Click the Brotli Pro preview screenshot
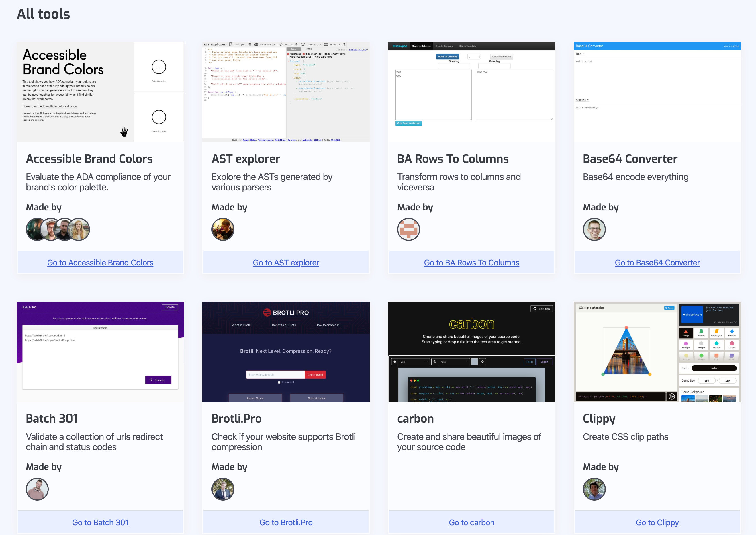Image resolution: width=756 pixels, height=535 pixels. point(286,352)
